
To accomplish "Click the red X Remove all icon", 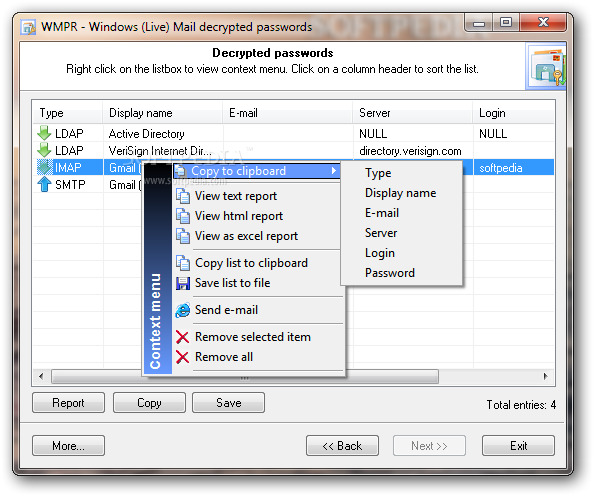I will point(183,357).
